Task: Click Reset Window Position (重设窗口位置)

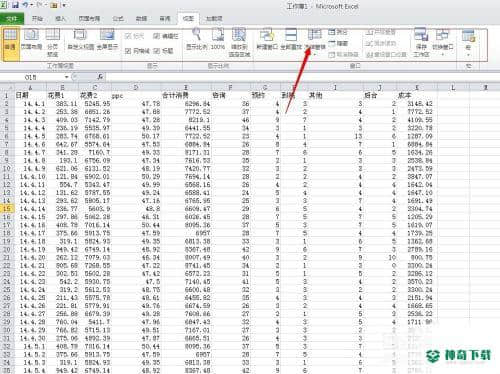Action: [386, 54]
